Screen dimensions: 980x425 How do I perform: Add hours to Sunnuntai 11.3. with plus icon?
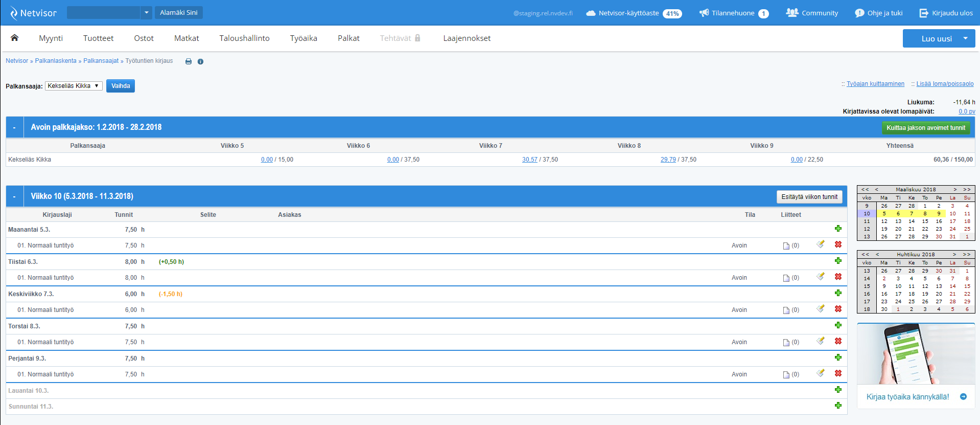(x=838, y=406)
